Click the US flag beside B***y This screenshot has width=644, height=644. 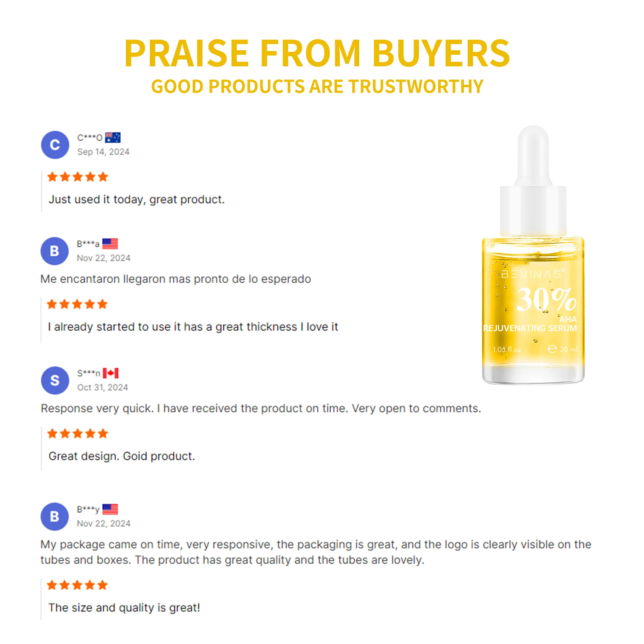tap(110, 509)
